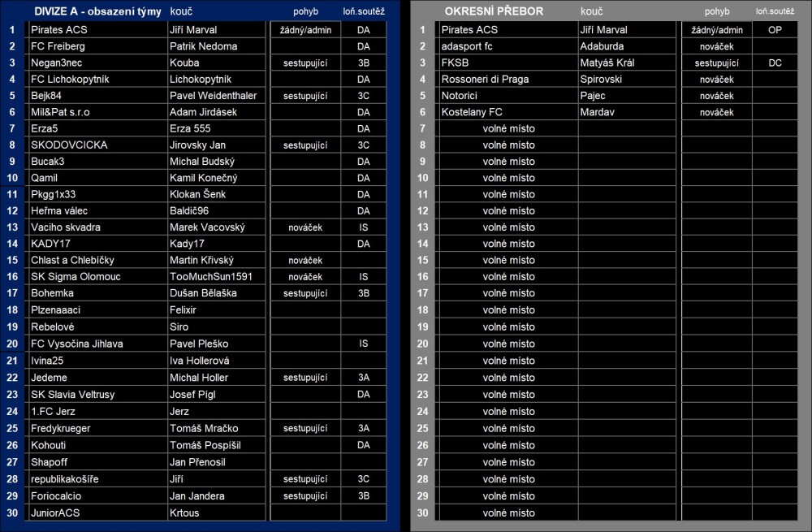Select the adasport fc team cell
The image size is (812, 532).
508,46
